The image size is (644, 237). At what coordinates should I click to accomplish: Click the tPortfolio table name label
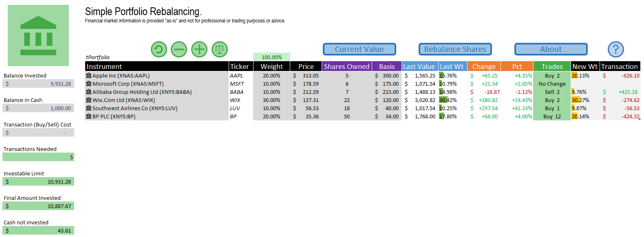click(98, 57)
